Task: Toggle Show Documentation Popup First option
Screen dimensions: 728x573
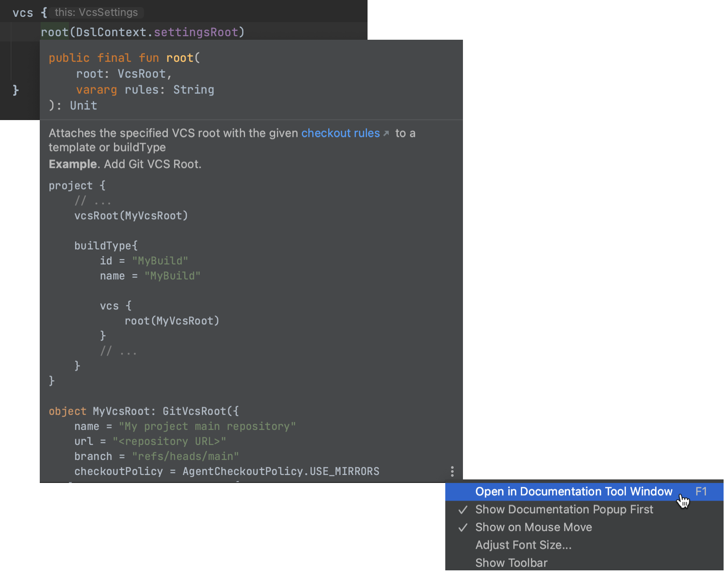Action: pyautogui.click(x=564, y=509)
